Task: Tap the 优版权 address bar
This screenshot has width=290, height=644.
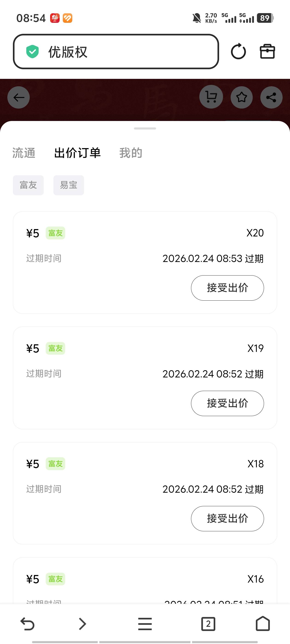Action: tap(116, 52)
